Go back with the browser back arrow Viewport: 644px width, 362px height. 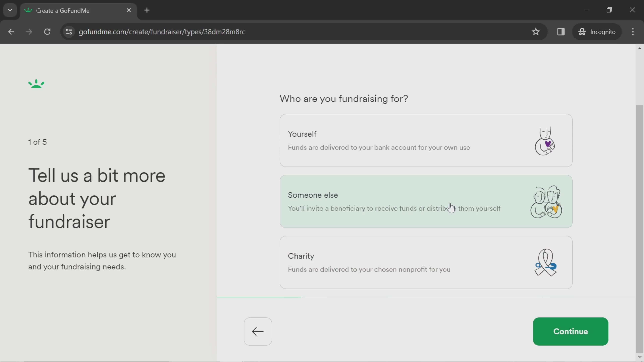[x=11, y=32]
